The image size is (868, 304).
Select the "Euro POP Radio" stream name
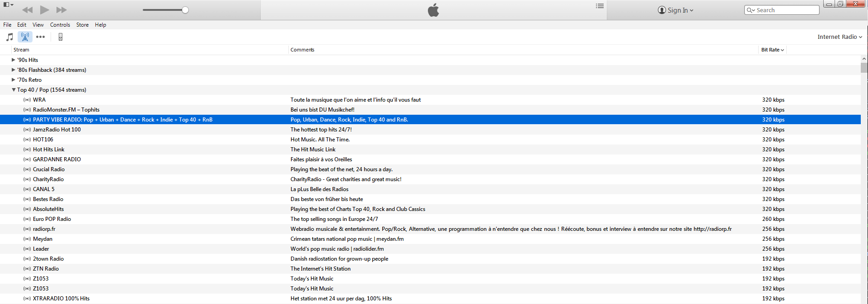point(52,219)
